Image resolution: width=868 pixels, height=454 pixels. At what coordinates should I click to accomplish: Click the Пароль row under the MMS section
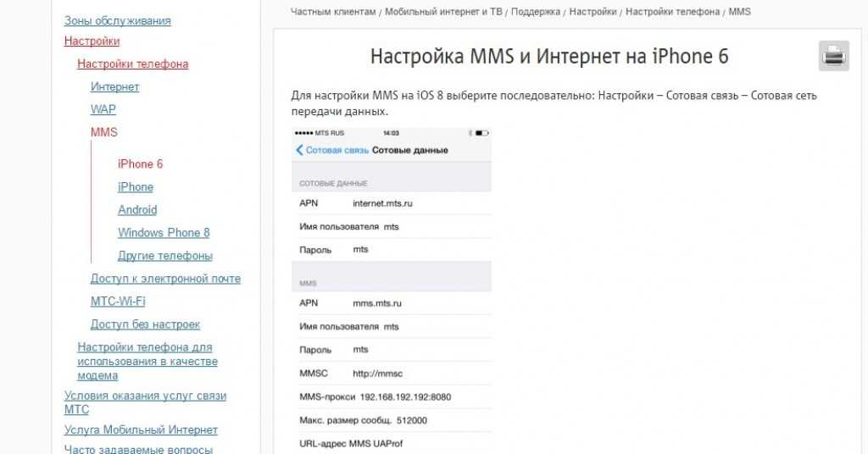(x=392, y=350)
